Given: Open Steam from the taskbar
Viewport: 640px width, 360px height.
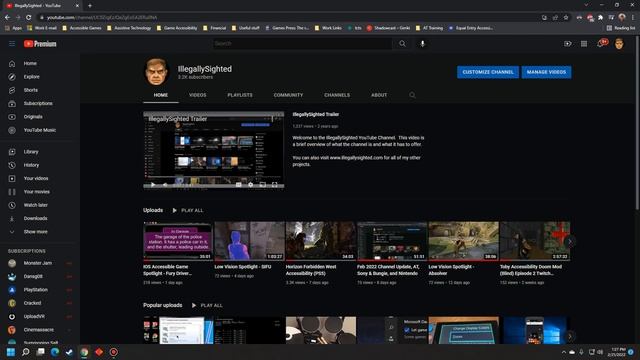Looking at the screenshot, I should (69, 352).
